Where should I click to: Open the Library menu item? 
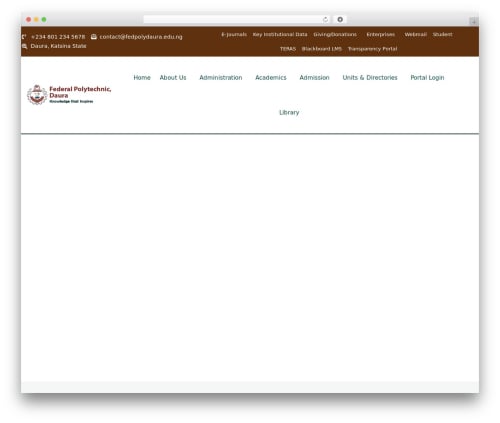(x=289, y=112)
